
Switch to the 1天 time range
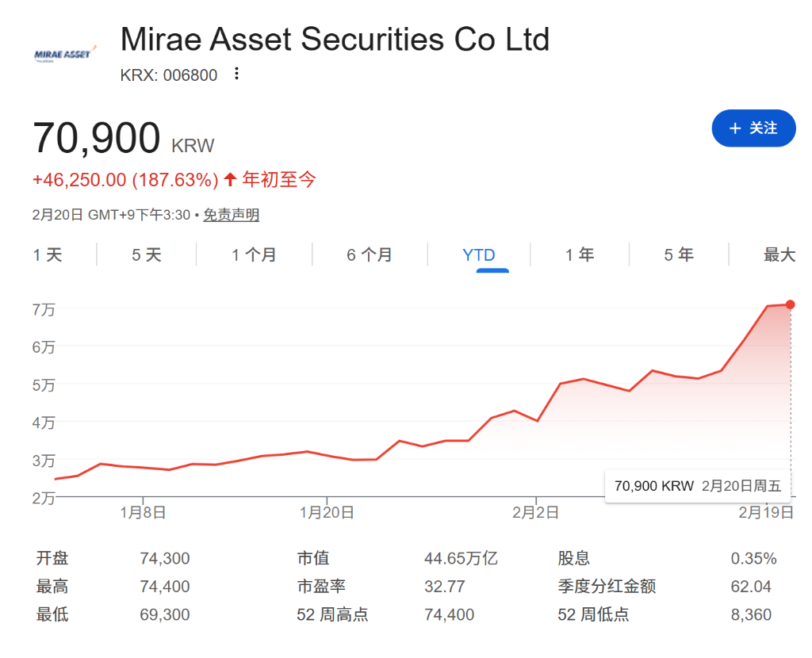(48, 254)
